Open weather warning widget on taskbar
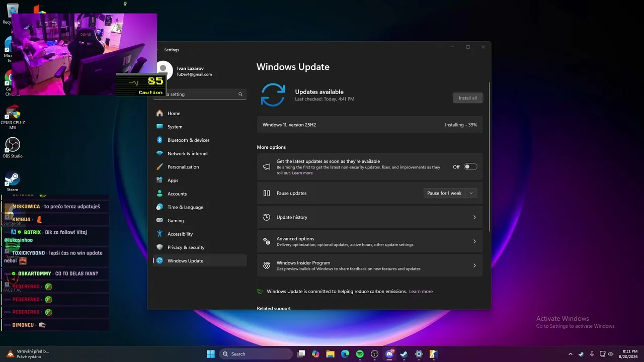 [x=27, y=354]
